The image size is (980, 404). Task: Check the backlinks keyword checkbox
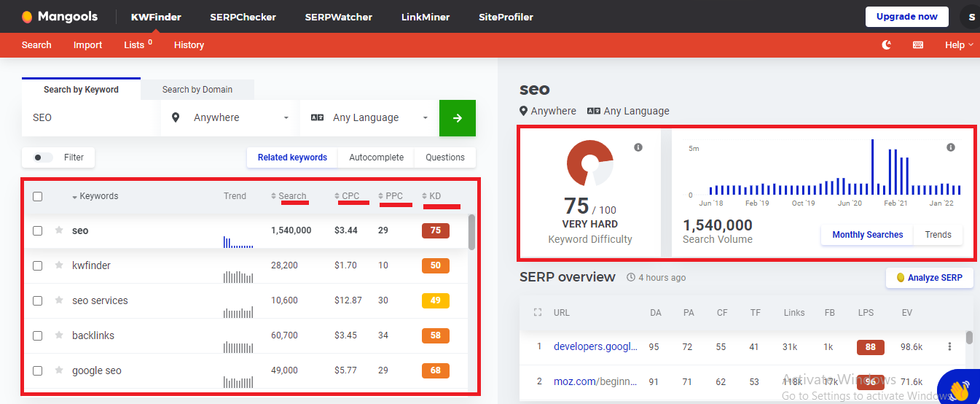click(38, 335)
